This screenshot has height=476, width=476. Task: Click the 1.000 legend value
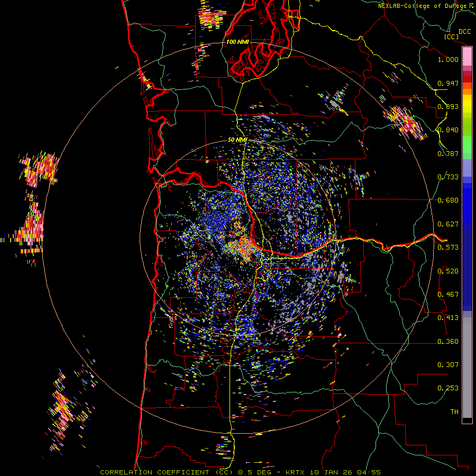[x=448, y=59]
